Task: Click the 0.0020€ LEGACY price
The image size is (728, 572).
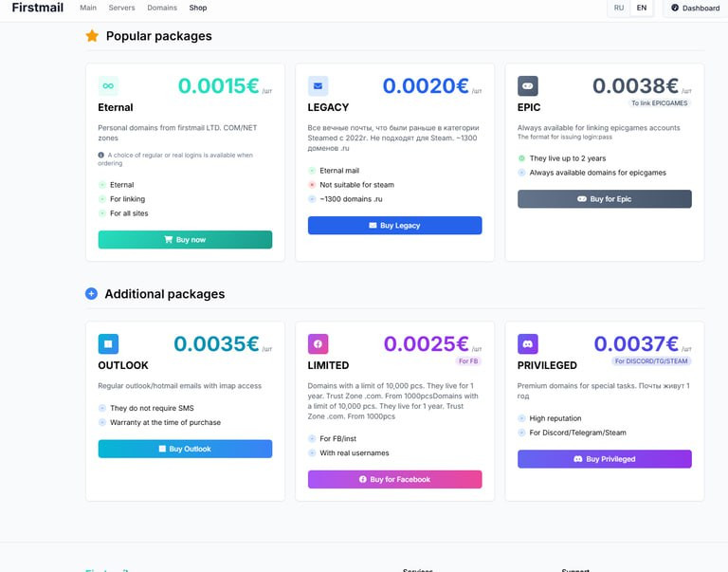Action: pos(426,86)
